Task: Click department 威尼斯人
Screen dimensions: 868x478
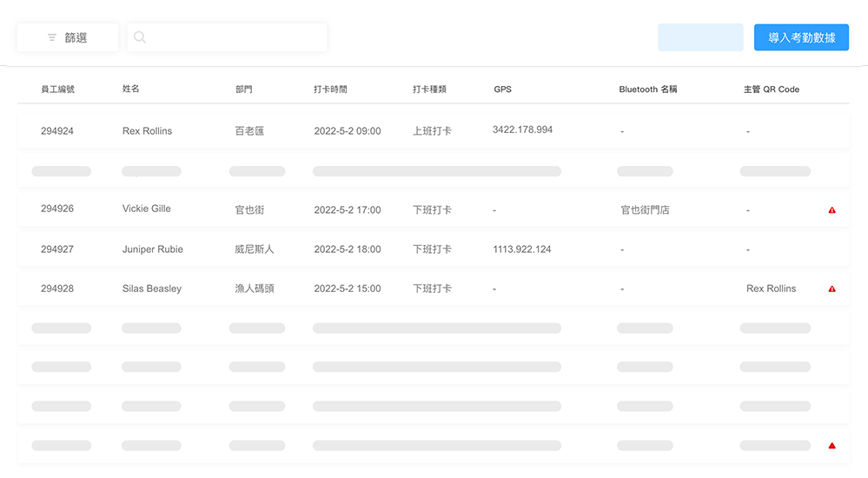Action: tap(254, 249)
